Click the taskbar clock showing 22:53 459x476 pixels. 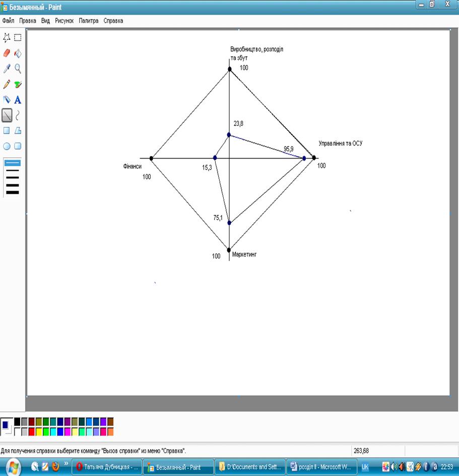[446, 467]
